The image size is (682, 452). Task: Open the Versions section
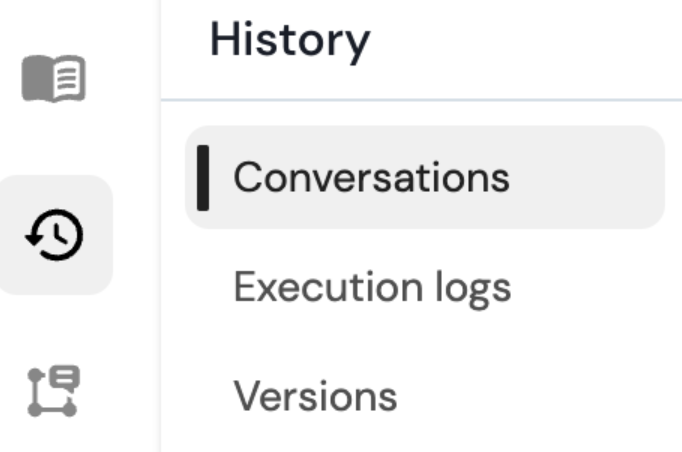coord(315,396)
